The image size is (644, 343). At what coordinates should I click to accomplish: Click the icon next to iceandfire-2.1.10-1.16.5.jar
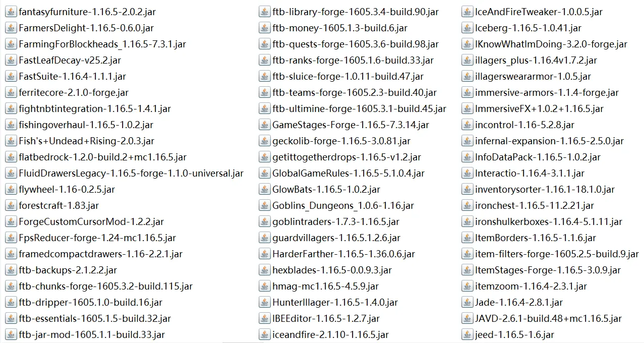click(x=264, y=334)
